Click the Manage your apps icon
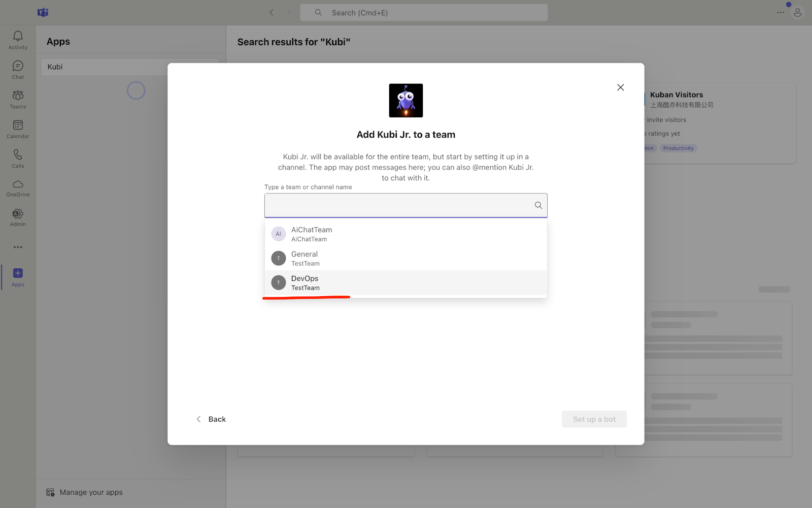 (x=50, y=492)
